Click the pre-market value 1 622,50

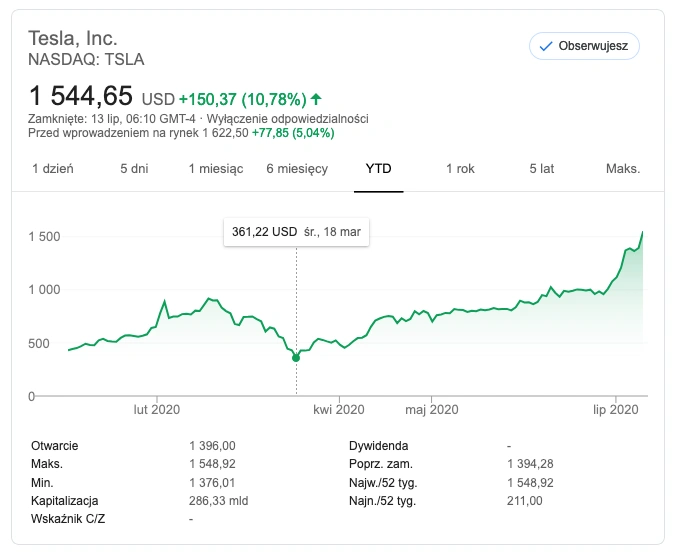point(225,133)
